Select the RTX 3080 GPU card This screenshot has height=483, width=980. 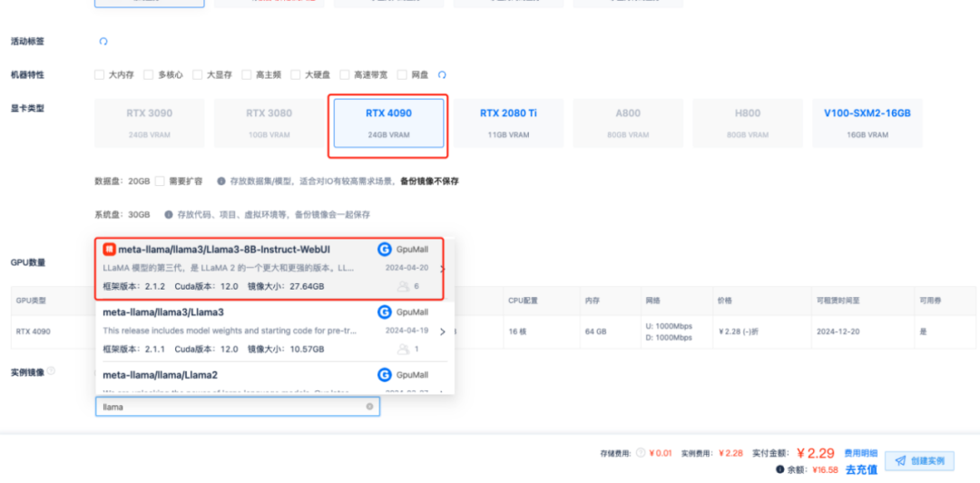tap(269, 123)
